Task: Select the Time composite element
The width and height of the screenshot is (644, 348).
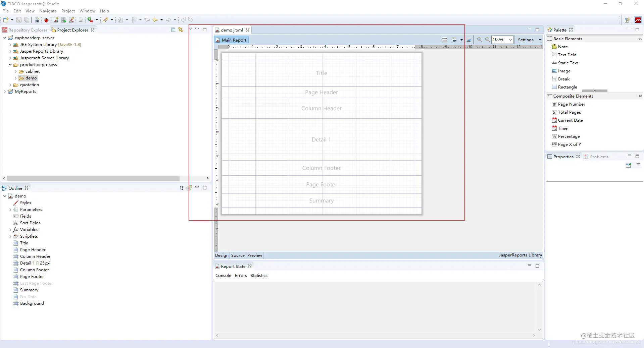Action: [560, 128]
